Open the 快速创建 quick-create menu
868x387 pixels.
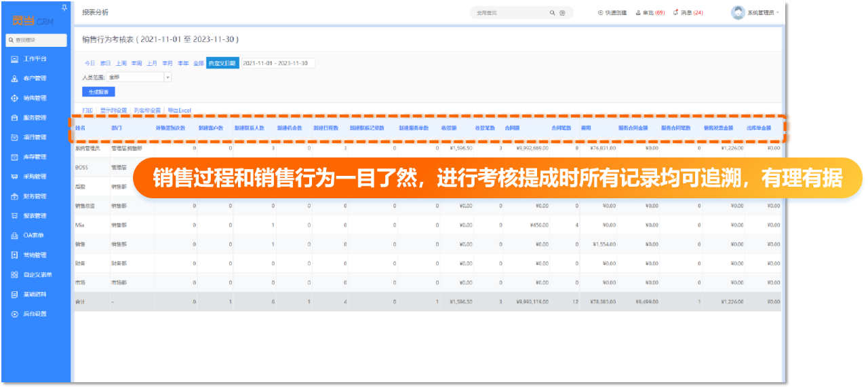pos(612,13)
